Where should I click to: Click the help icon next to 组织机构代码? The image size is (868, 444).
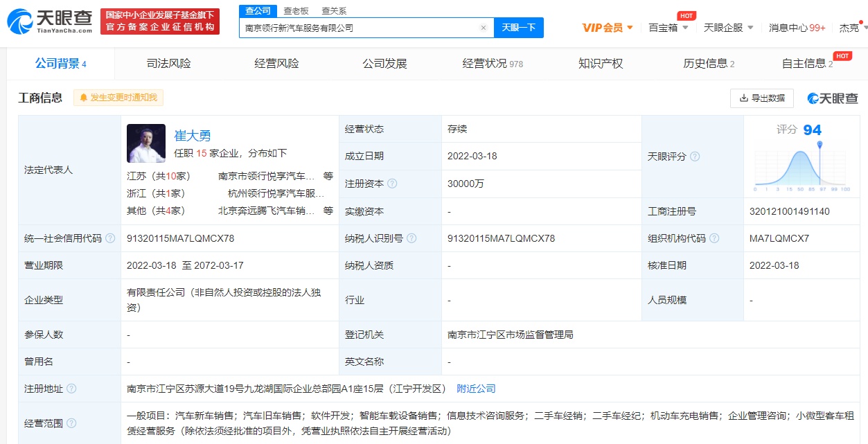point(714,238)
